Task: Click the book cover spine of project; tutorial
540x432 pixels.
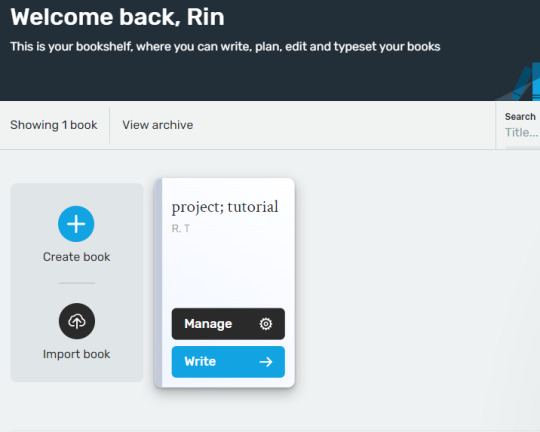Action: pos(158,283)
